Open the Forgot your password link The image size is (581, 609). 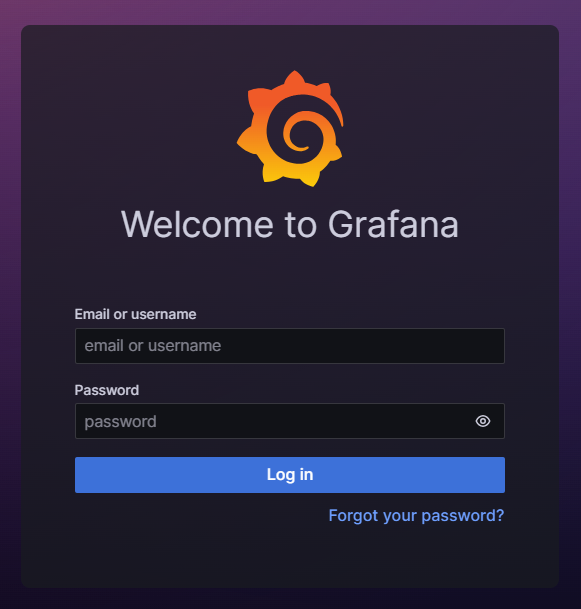(416, 516)
